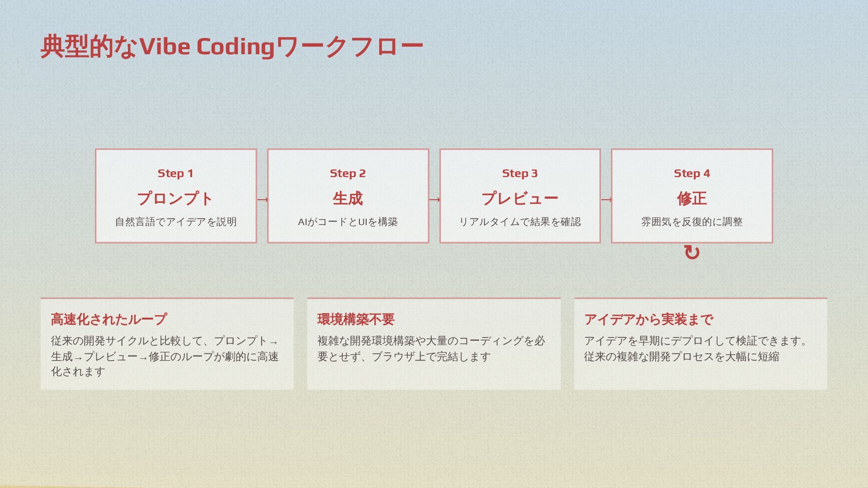Click the Step 1 label text
This screenshot has width=868, height=488.
click(175, 174)
